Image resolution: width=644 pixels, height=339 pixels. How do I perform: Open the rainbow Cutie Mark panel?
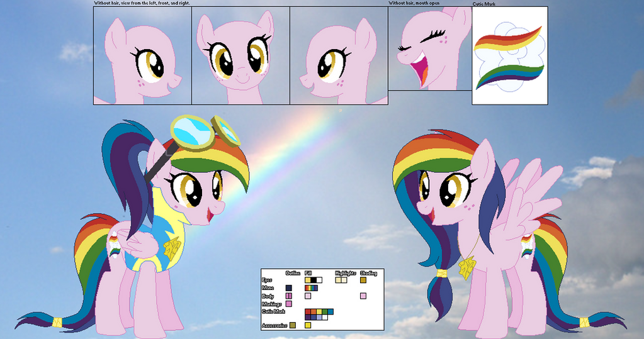(x=510, y=55)
